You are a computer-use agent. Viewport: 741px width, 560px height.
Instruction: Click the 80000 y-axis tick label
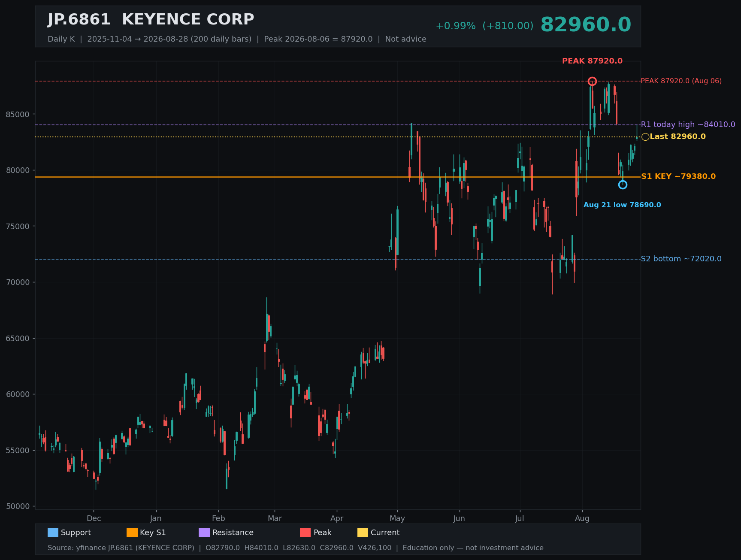tap(18, 170)
